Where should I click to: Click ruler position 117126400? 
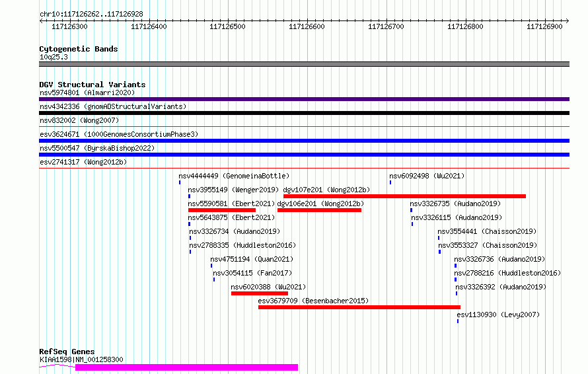coord(149,26)
